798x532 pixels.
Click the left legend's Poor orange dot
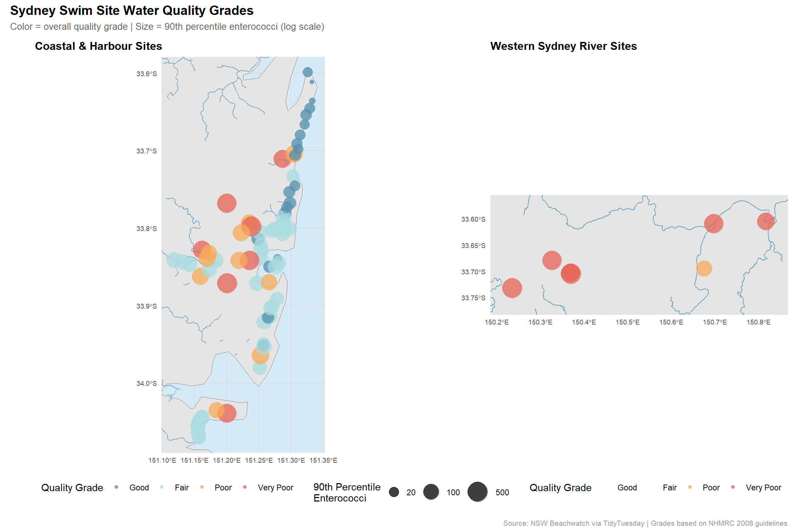coord(202,487)
